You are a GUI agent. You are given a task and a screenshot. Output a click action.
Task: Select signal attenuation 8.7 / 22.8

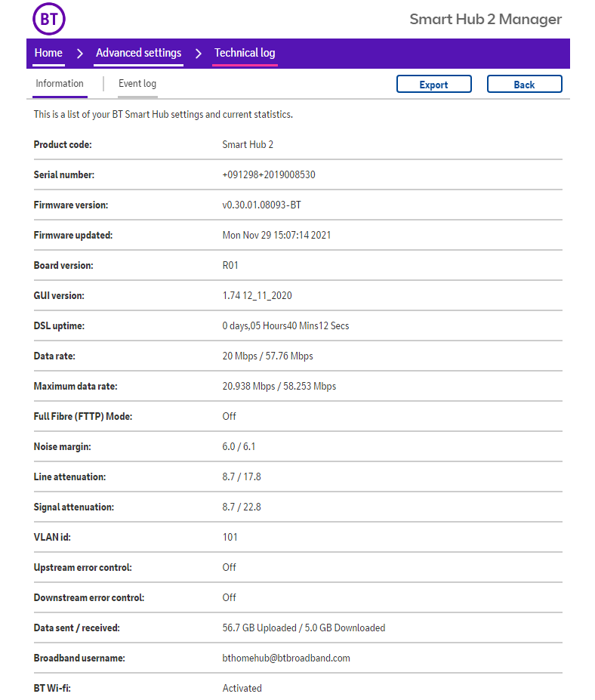(x=242, y=507)
